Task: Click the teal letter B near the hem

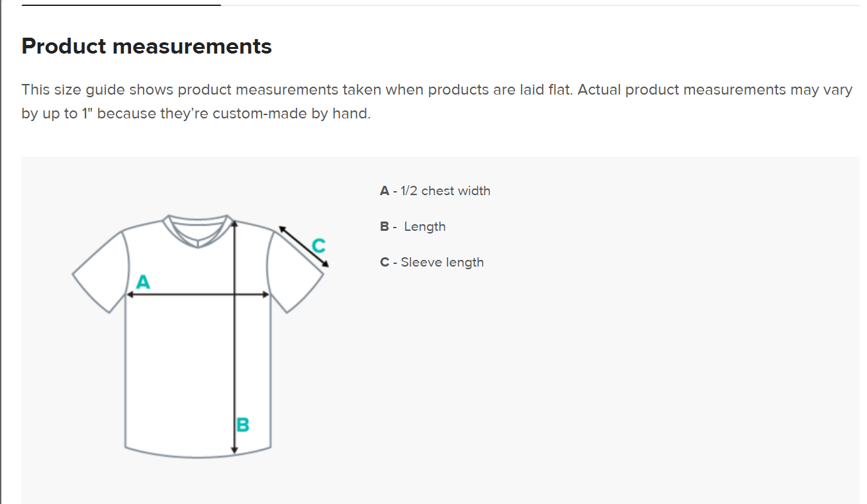Action: [x=243, y=425]
